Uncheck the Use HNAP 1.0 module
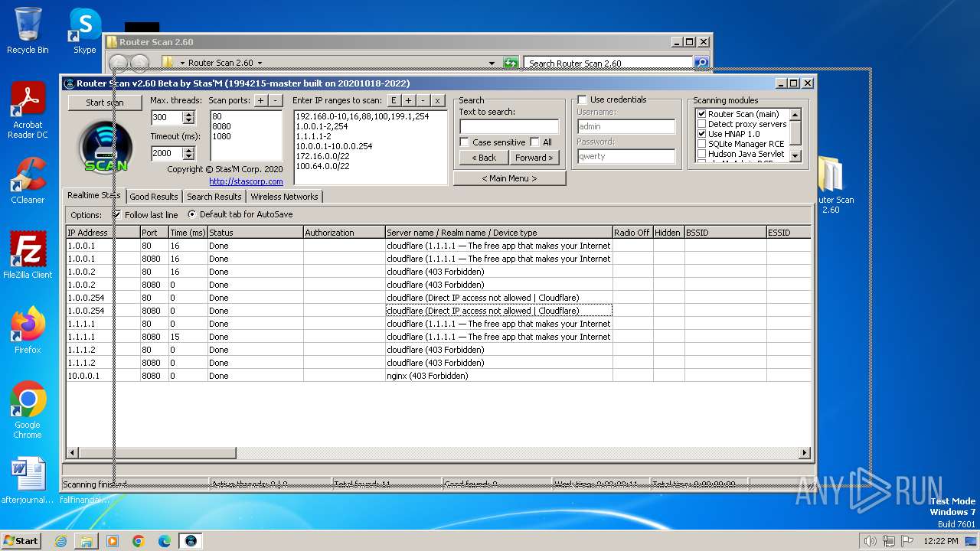 coord(701,134)
